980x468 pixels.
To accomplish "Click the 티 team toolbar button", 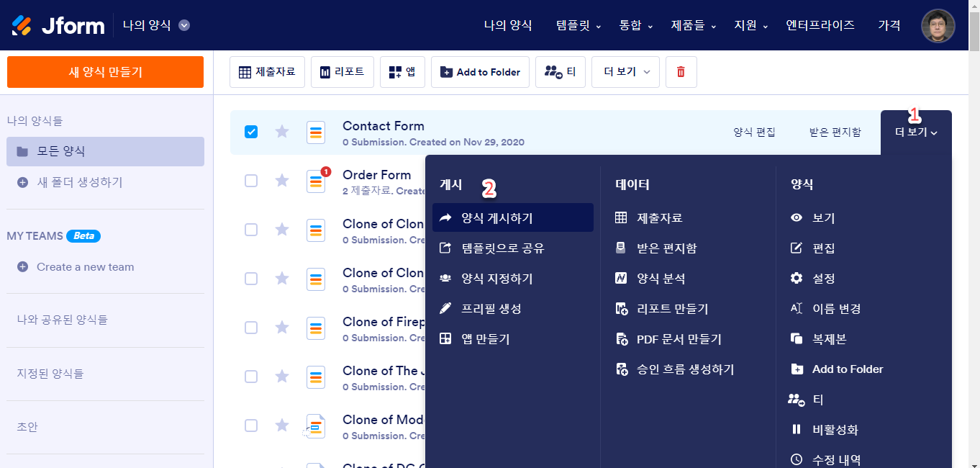I will pyautogui.click(x=560, y=72).
